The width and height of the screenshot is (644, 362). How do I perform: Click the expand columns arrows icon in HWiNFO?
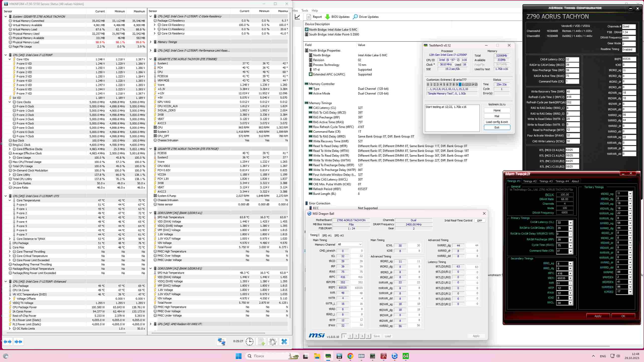pos(8,342)
